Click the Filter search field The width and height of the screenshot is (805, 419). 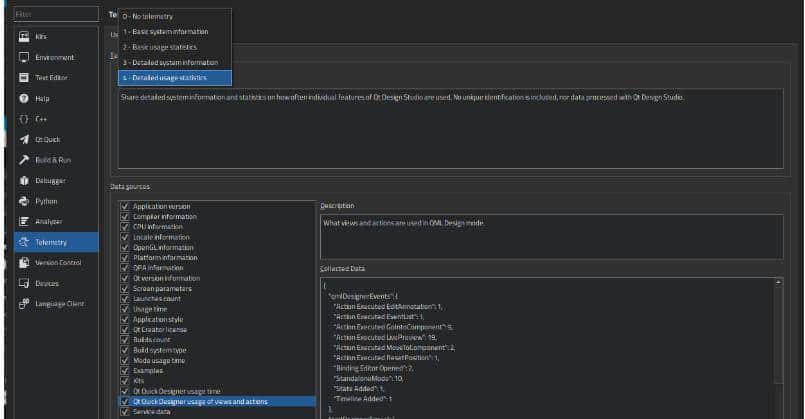[x=56, y=14]
